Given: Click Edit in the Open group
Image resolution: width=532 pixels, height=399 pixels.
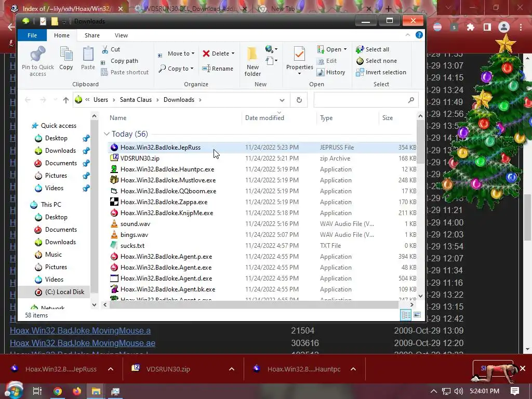Looking at the screenshot, I should coord(327,61).
